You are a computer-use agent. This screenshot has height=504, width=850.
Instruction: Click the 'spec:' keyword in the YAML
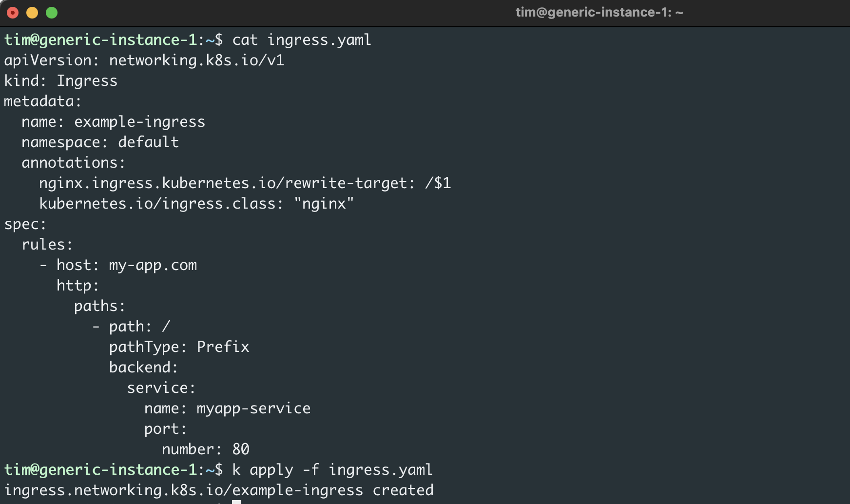click(24, 224)
